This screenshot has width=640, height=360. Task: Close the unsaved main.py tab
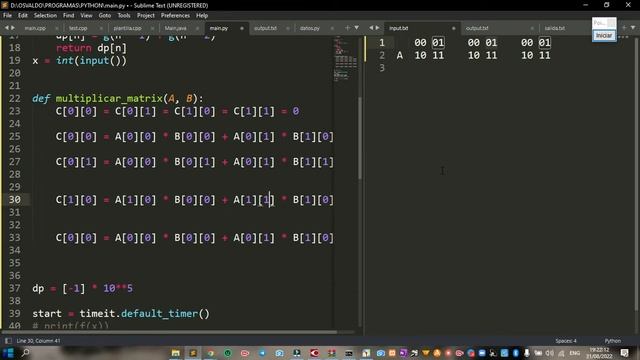pos(242,29)
